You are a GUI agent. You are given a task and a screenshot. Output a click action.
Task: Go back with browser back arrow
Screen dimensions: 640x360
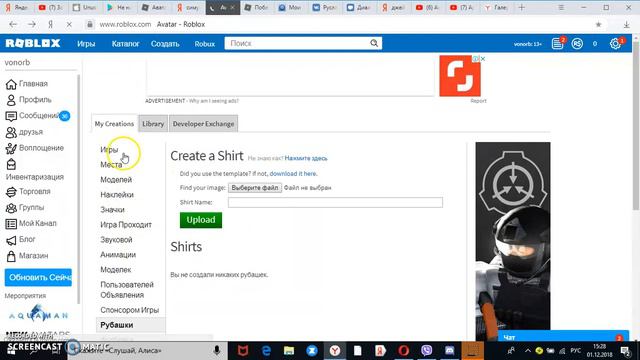click(x=13, y=24)
